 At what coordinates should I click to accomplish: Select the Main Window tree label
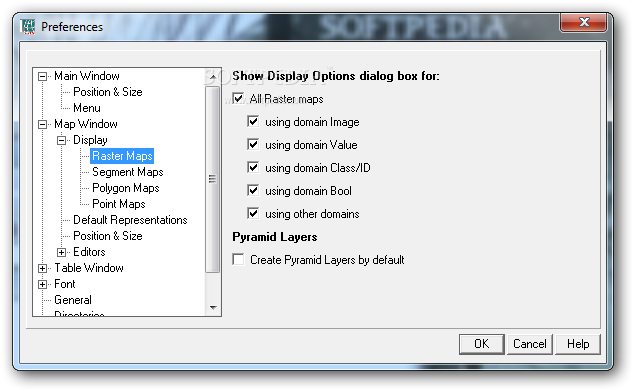click(87, 76)
